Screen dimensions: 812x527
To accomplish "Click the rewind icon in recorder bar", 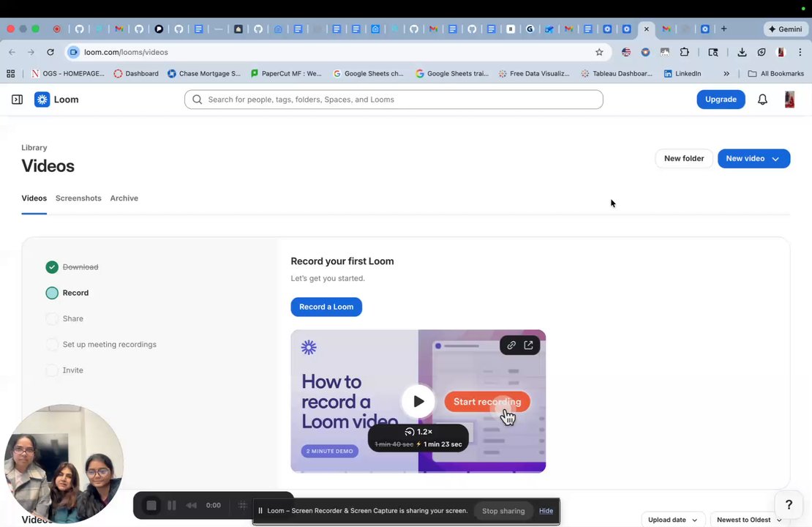I will point(191,505).
